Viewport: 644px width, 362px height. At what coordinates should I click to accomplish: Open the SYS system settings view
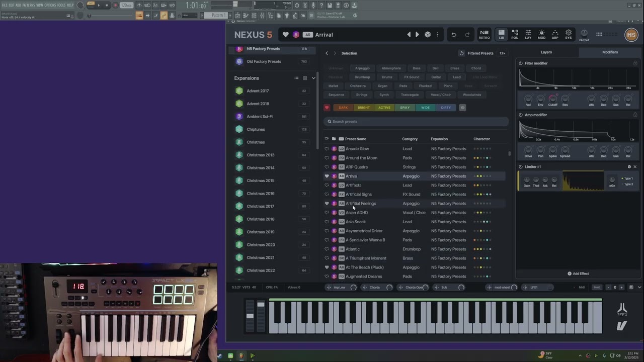[569, 34]
